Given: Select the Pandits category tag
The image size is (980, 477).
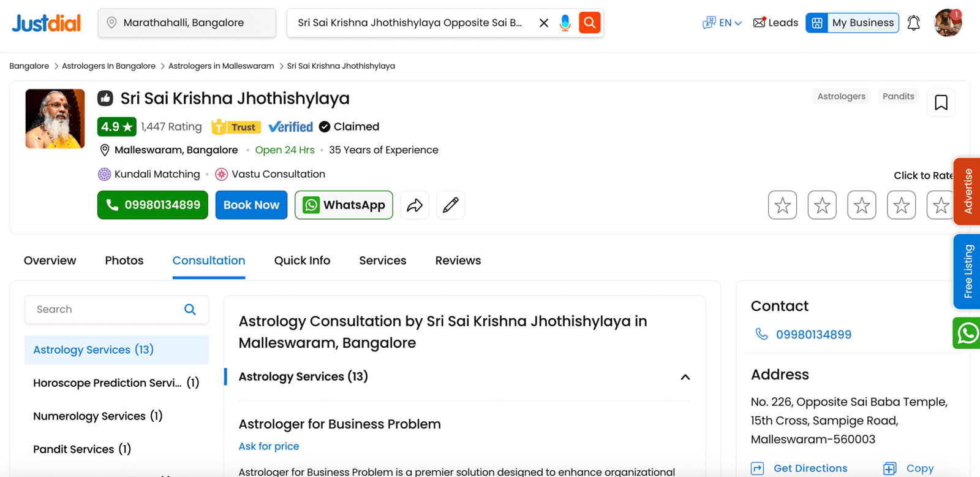Looking at the screenshot, I should pos(898,96).
